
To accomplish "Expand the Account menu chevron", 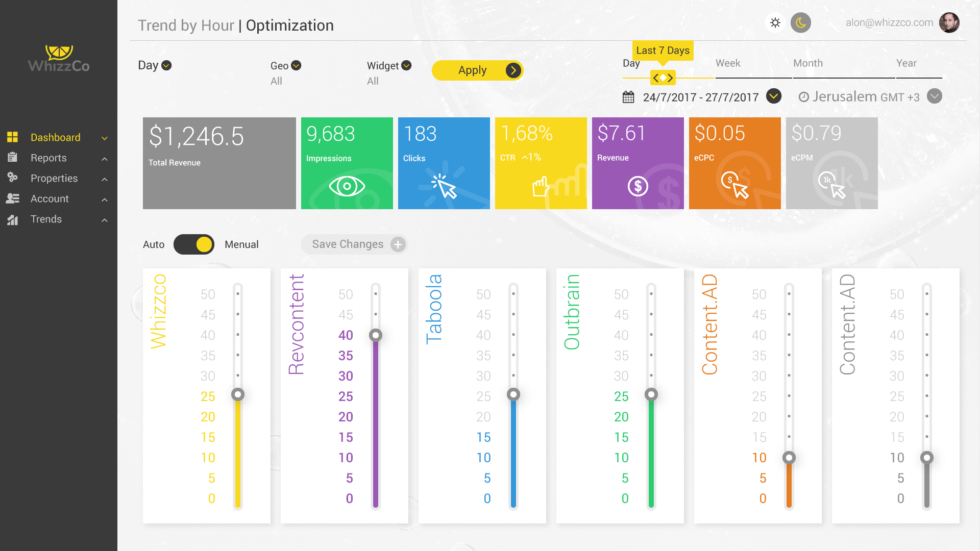I will tap(105, 199).
